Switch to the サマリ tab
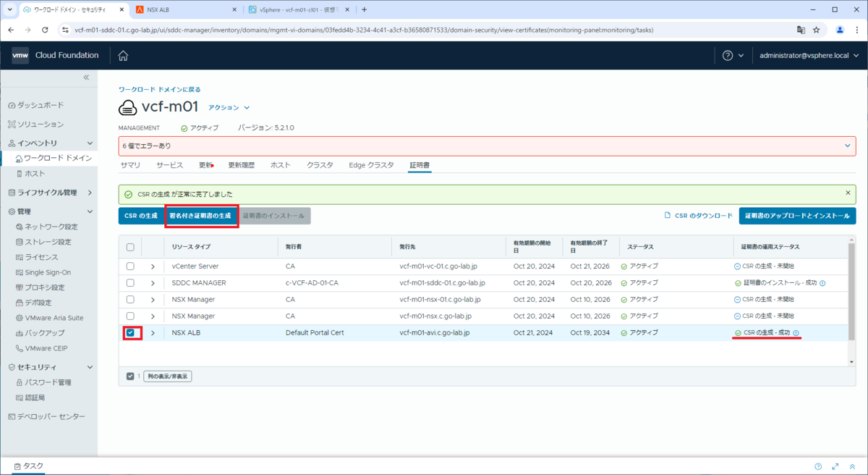Screen dimensions: 868x475 point(130,165)
